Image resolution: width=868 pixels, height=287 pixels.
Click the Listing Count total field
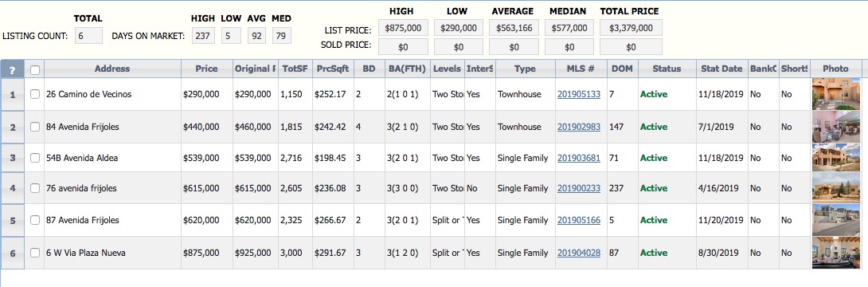pyautogui.click(x=88, y=36)
